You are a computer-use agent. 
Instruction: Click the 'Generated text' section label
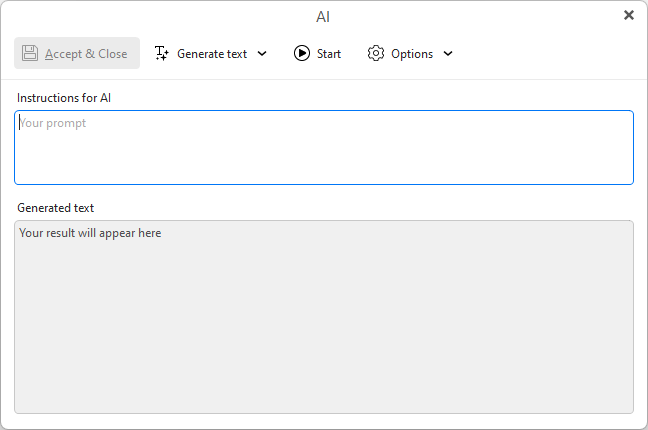[x=55, y=208]
